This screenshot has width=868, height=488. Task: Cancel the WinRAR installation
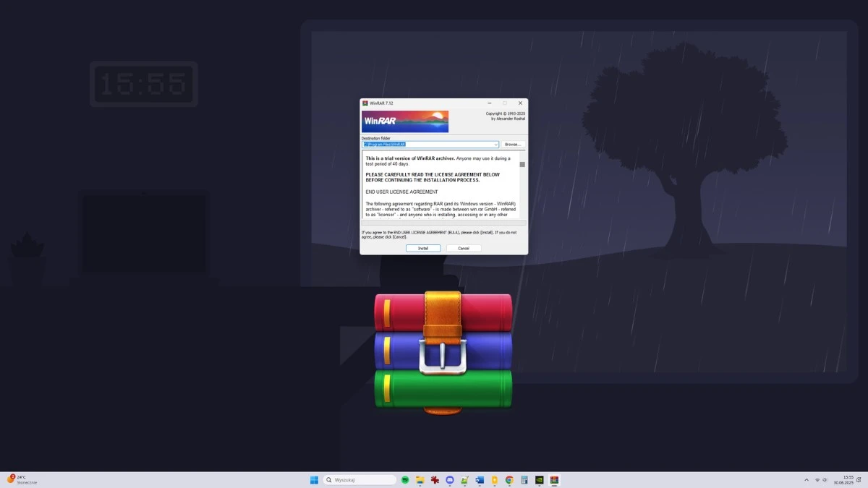463,247
